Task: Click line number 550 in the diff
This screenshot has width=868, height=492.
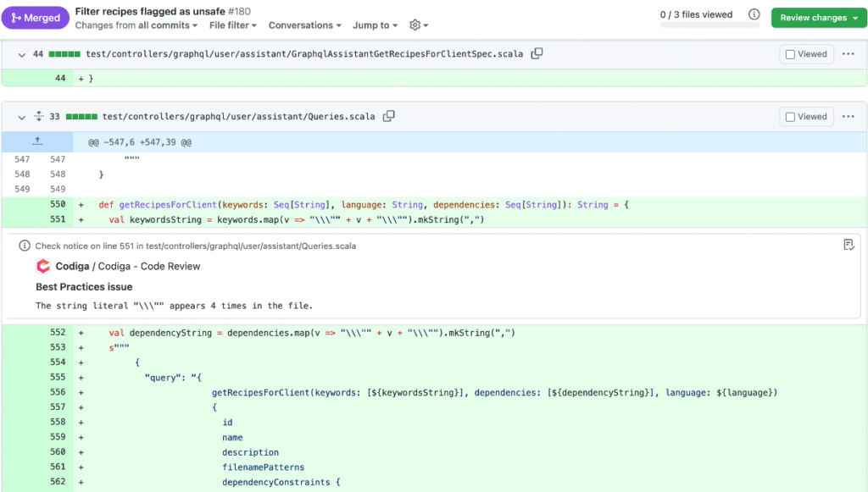Action: pos(58,204)
